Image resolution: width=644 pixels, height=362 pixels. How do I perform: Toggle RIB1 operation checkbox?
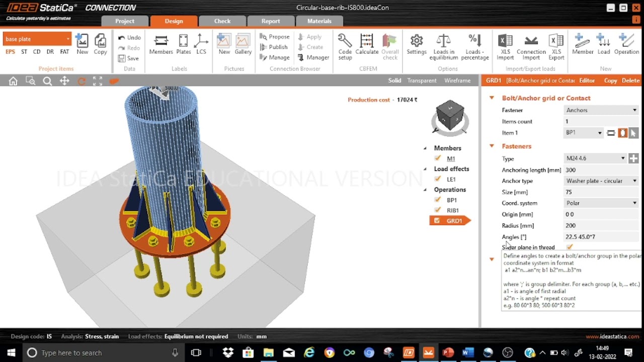click(438, 210)
